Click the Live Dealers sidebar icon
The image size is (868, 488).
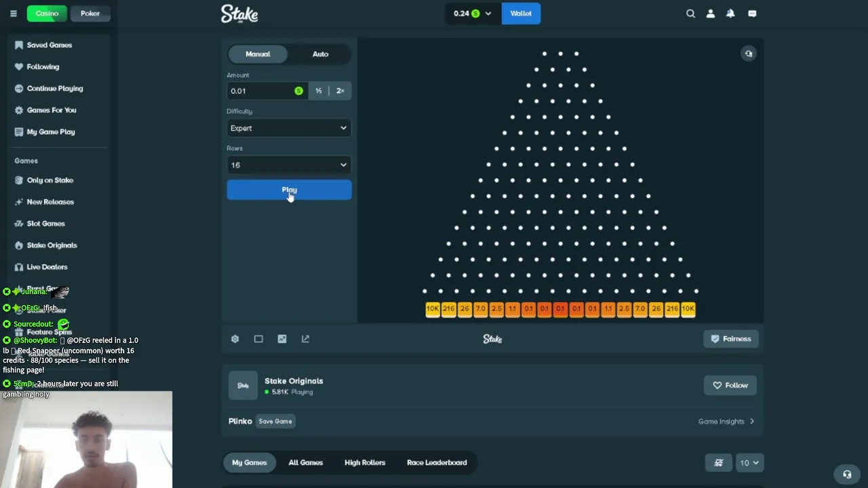[x=19, y=267]
